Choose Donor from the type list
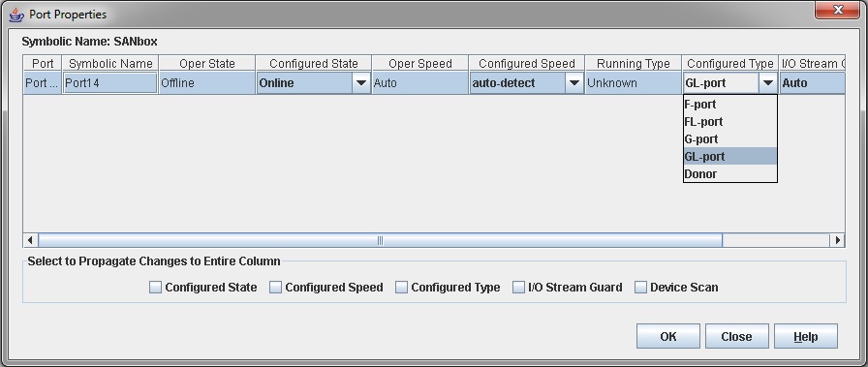Viewport: 868px width, 367px height. pos(730,173)
